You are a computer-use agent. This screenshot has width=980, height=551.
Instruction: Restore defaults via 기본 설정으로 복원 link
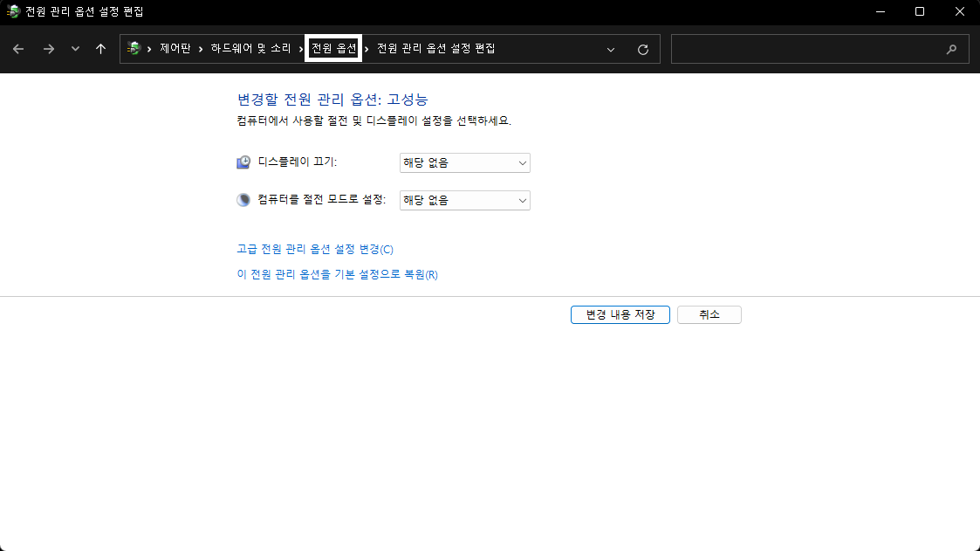click(x=336, y=273)
